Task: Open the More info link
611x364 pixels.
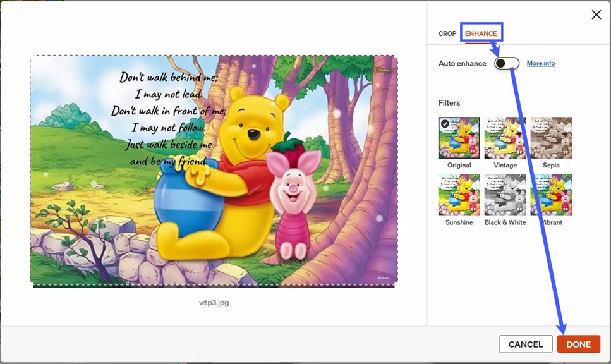Action: tap(540, 63)
